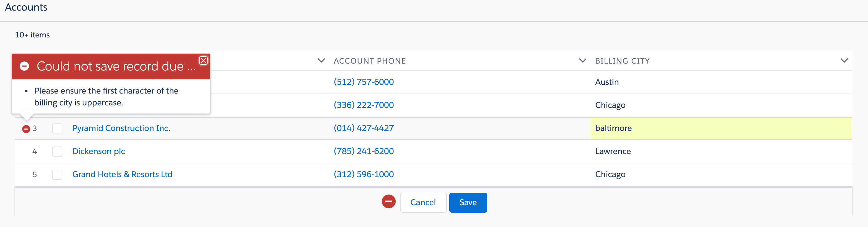Sort by the Billing City column header
Viewport: 868px width, 227px height.
(x=622, y=61)
